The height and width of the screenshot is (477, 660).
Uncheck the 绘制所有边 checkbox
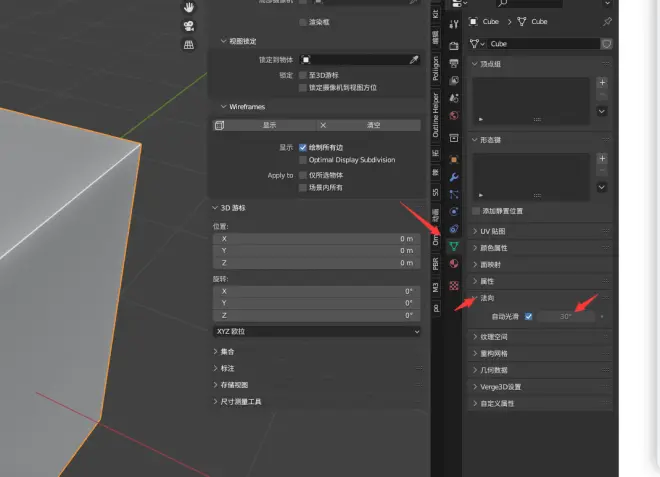coord(303,147)
